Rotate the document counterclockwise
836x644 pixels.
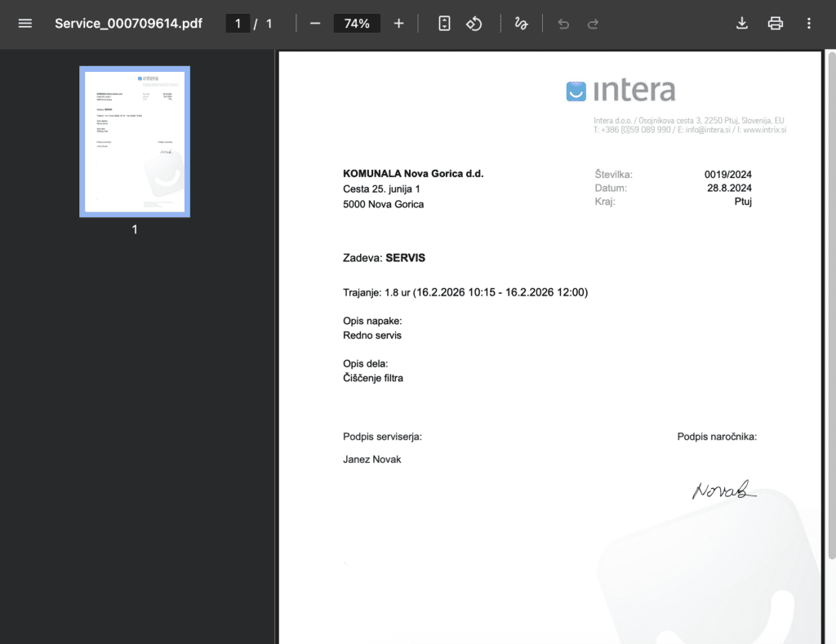(x=474, y=24)
